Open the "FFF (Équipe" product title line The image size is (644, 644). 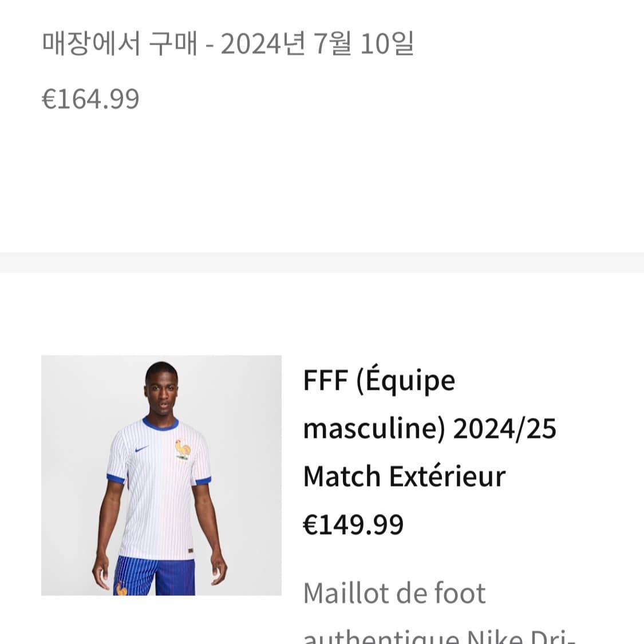click(379, 381)
